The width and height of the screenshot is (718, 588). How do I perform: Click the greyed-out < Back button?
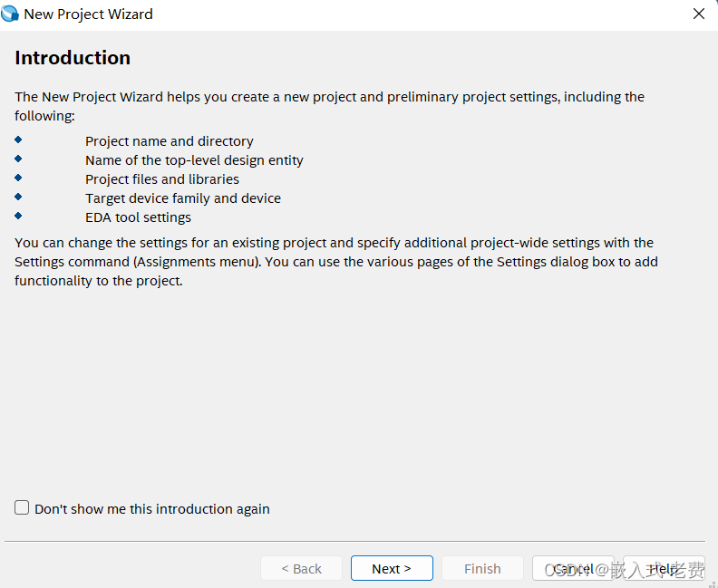click(301, 568)
